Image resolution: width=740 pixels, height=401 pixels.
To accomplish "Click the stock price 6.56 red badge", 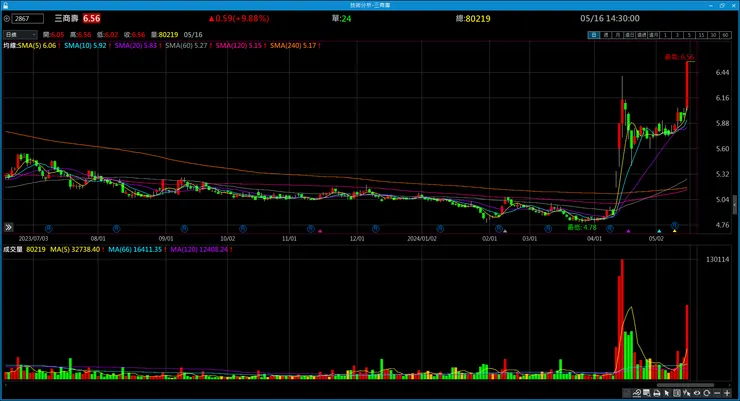I will [x=92, y=18].
